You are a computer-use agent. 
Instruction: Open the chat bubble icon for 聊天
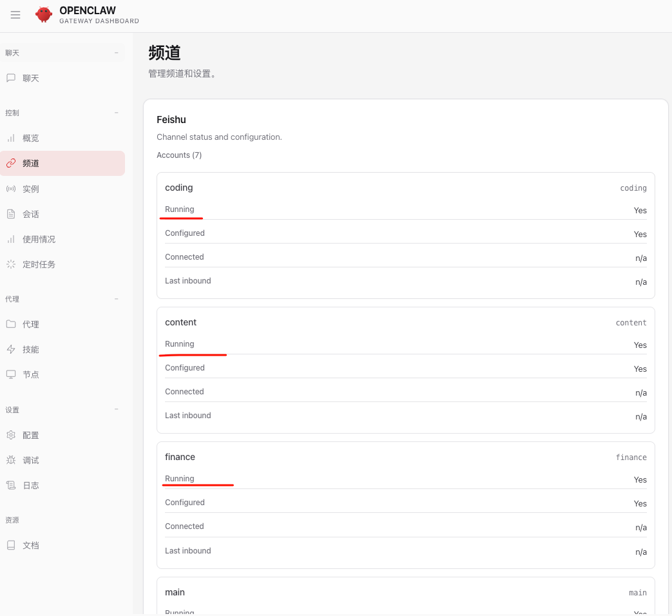[x=11, y=78]
